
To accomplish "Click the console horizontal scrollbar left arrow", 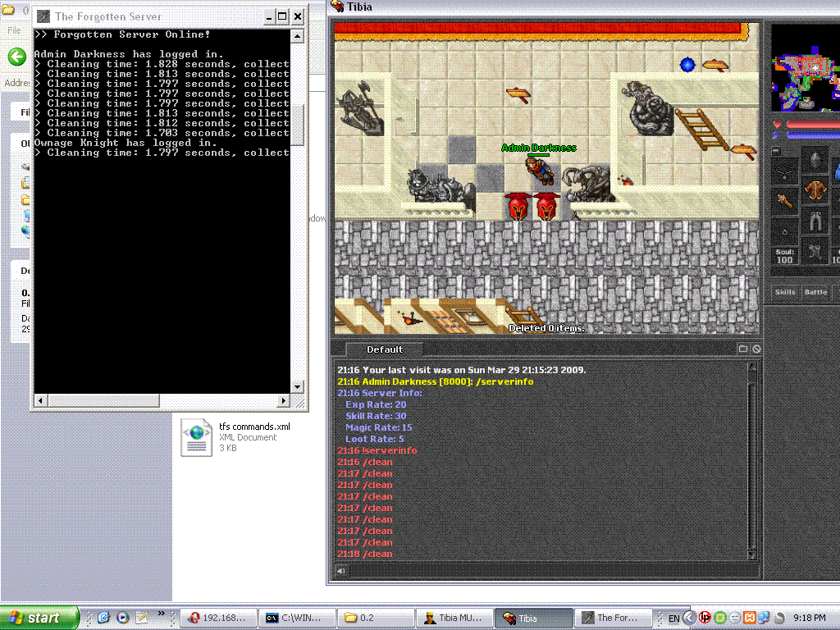I will pyautogui.click(x=41, y=400).
